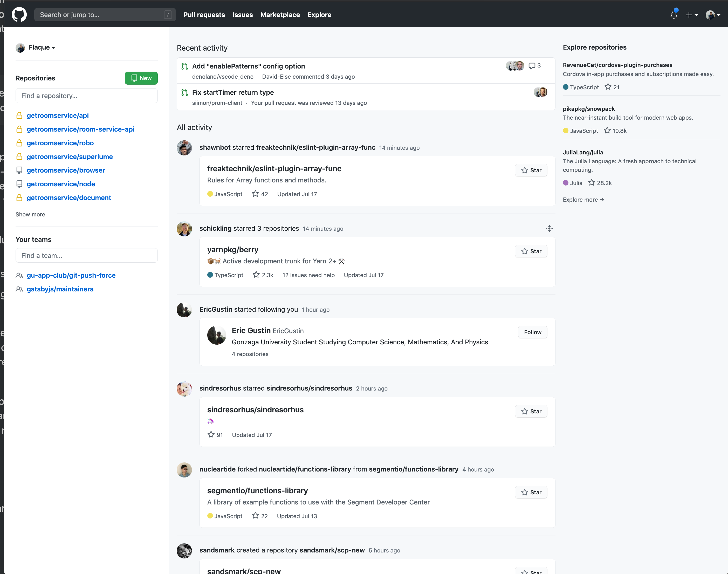The height and width of the screenshot is (574, 728).
Task: Click sandsmark's avatar in activity feed
Action: click(x=184, y=551)
